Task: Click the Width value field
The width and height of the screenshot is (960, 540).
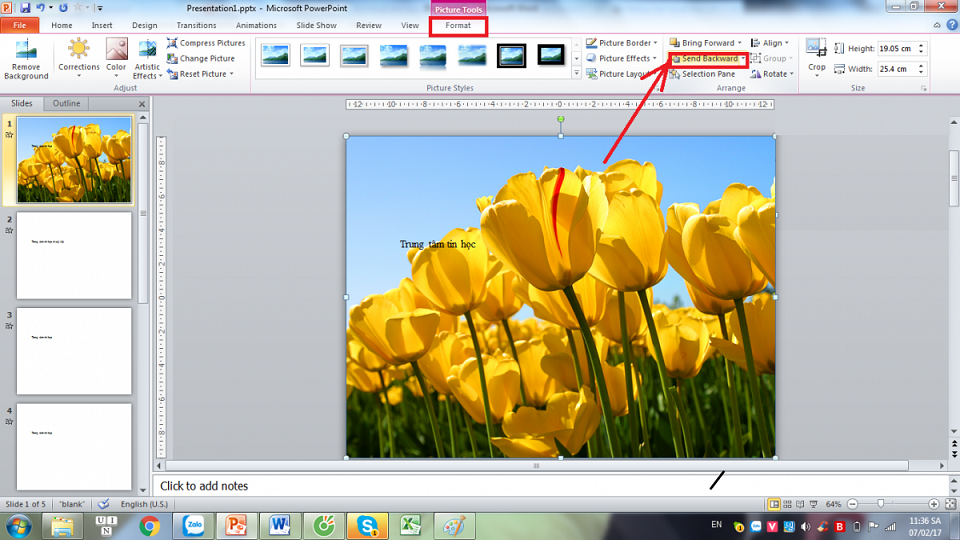Action: pos(897,69)
